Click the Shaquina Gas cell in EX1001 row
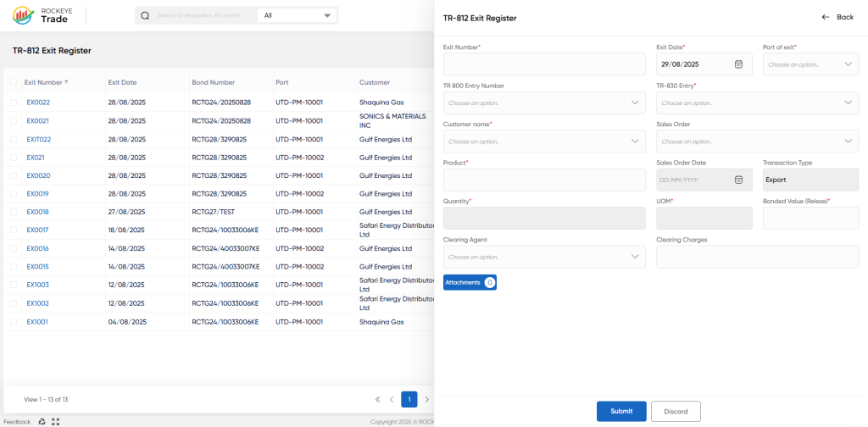The image size is (868, 427). [381, 322]
